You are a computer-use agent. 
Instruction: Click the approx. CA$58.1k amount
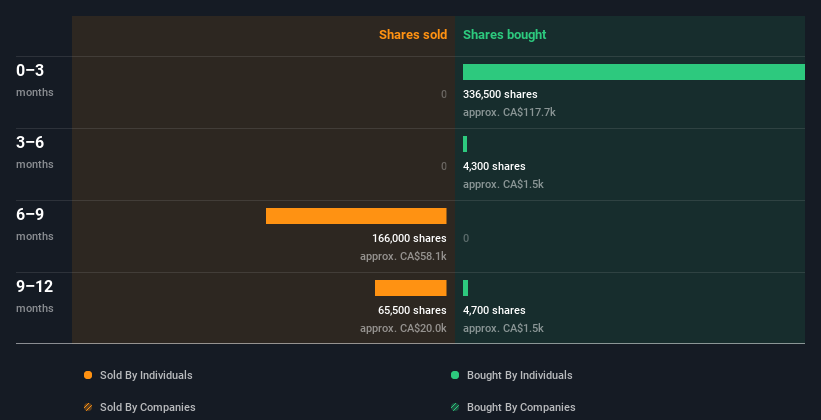coord(403,257)
